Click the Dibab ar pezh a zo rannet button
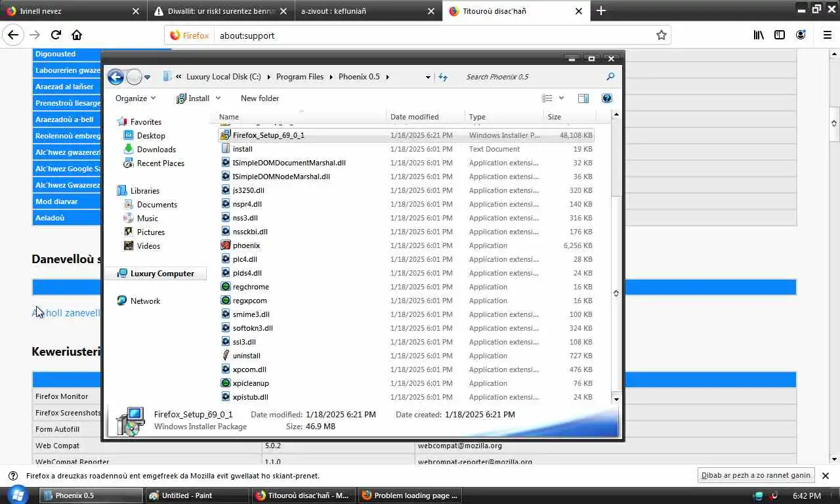Viewport: 840px width, 504px height. tap(756, 475)
